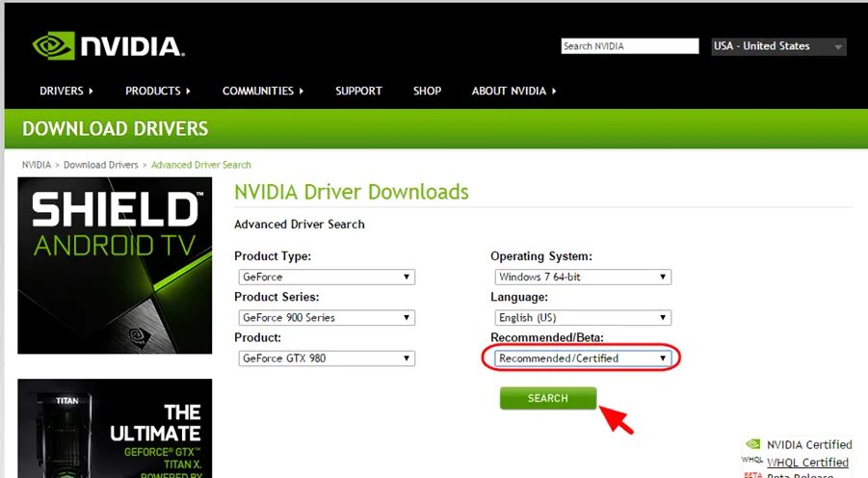Click the Download Drivers breadcrumb link

[x=101, y=165]
